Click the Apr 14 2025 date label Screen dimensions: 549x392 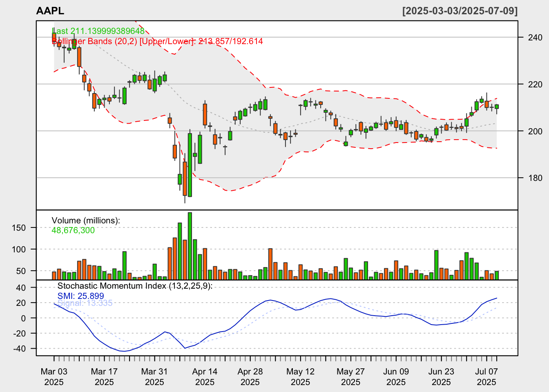click(205, 377)
